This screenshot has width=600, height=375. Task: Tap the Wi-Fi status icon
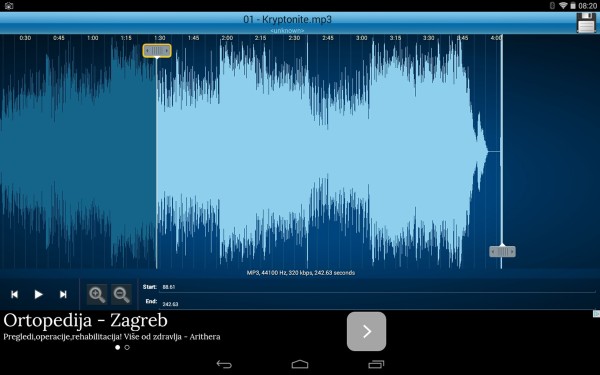[x=563, y=5]
